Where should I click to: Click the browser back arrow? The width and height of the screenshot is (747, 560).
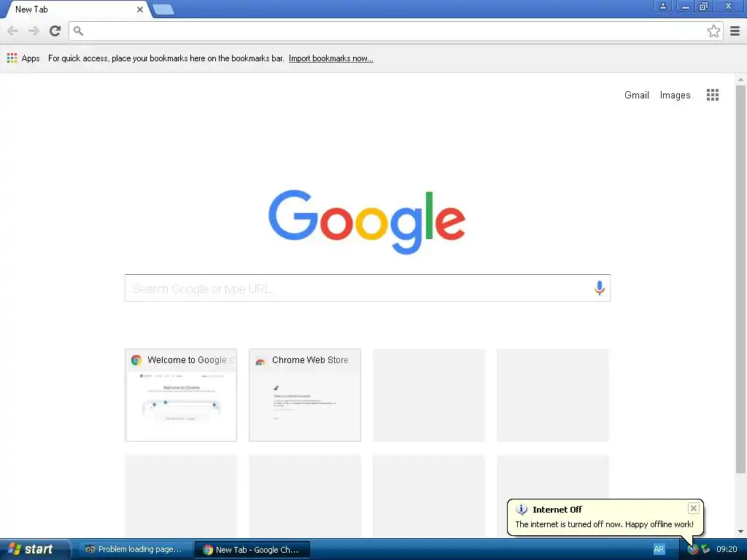coord(13,31)
